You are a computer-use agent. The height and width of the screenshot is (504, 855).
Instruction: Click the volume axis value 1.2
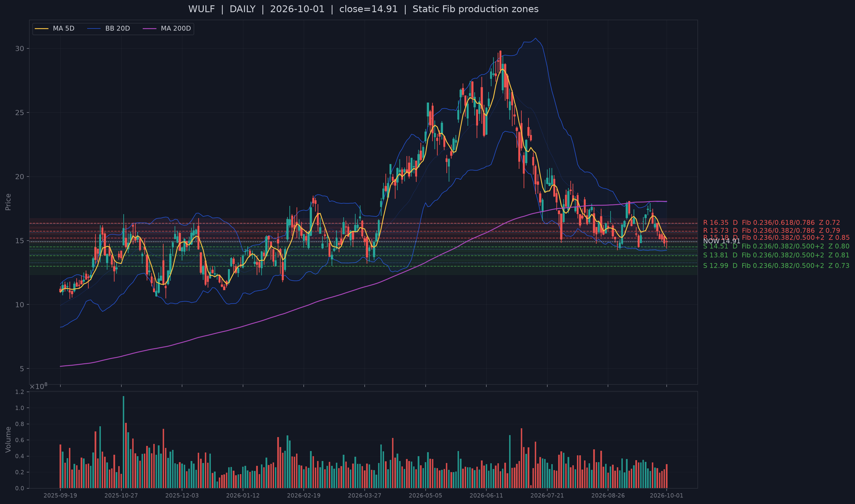[20, 392]
